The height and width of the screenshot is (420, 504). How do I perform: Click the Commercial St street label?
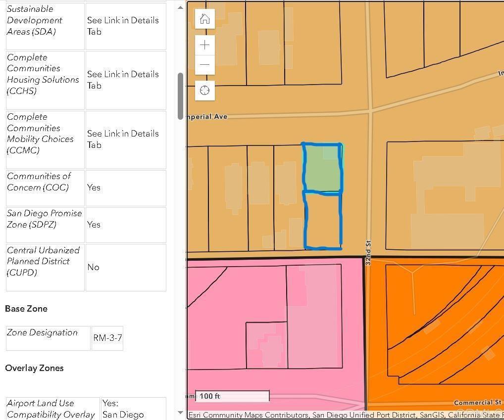477,403
